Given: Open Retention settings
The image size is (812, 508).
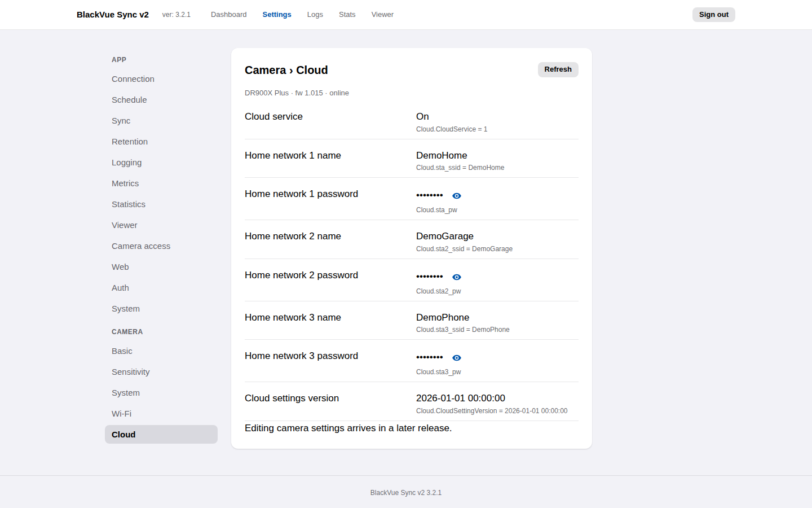Looking at the screenshot, I should point(161,142).
